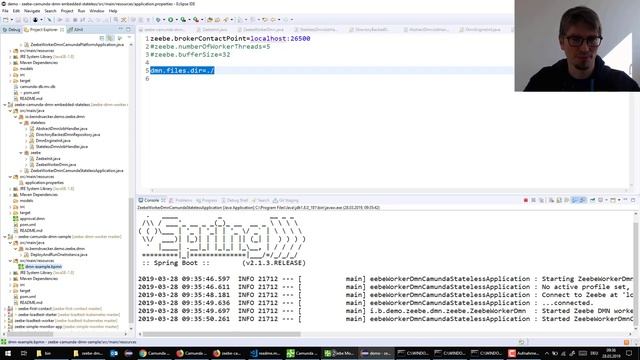Select DirectoryBackedDmnRepository.java in tree
The image size is (640, 360).
[68, 134]
